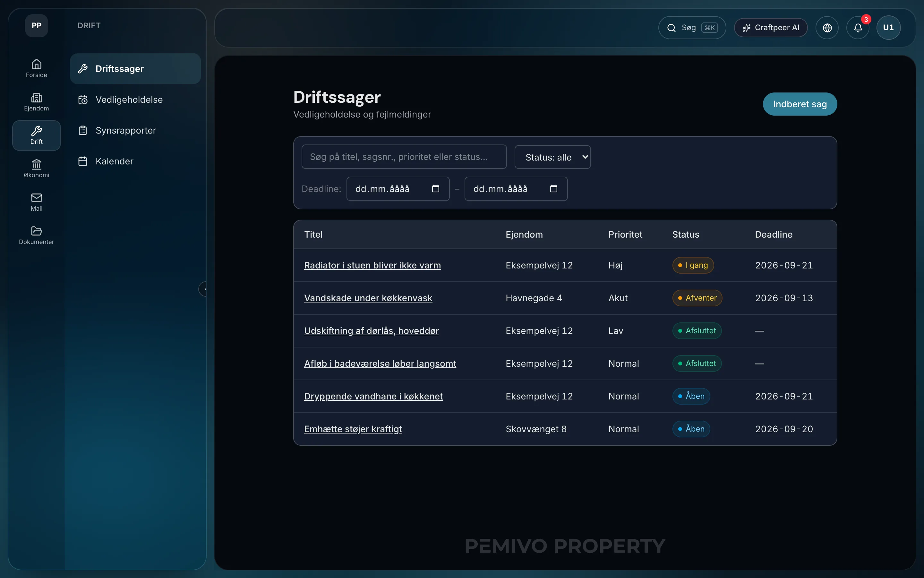
Task: Open the Status: alle dropdown
Action: point(552,157)
